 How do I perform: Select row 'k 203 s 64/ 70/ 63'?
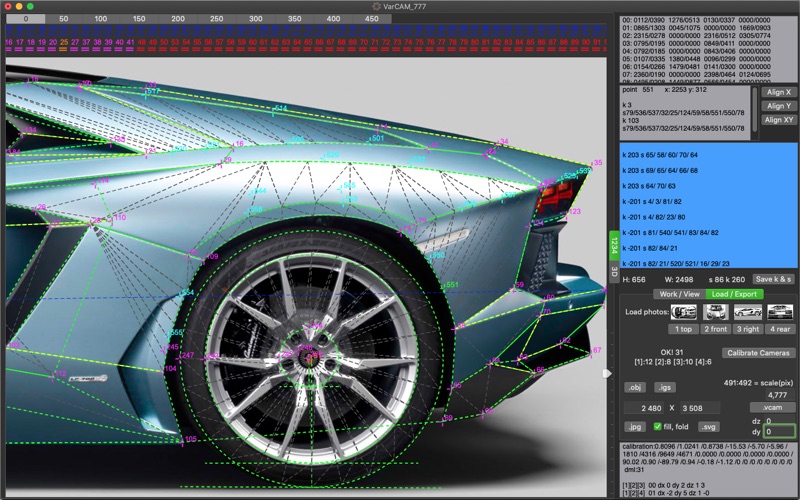point(708,186)
